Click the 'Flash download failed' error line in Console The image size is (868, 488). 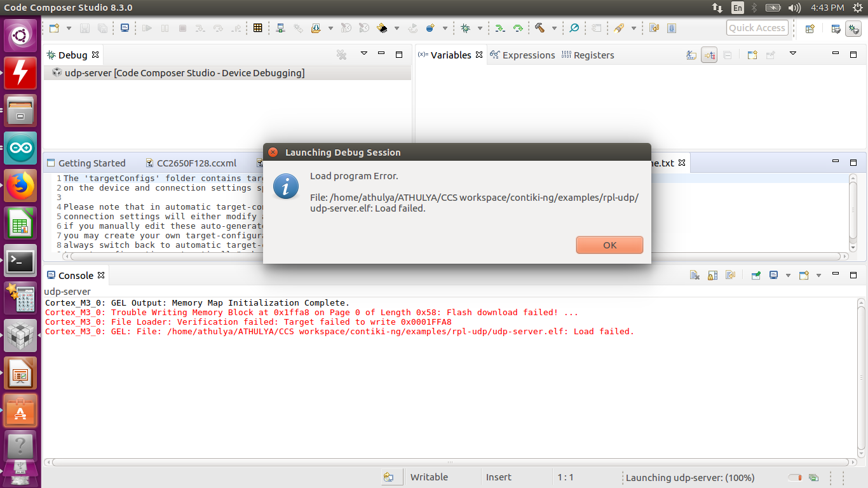point(312,313)
